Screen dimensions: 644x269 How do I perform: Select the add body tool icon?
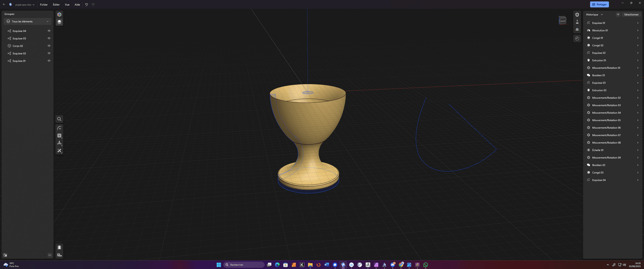[59, 136]
